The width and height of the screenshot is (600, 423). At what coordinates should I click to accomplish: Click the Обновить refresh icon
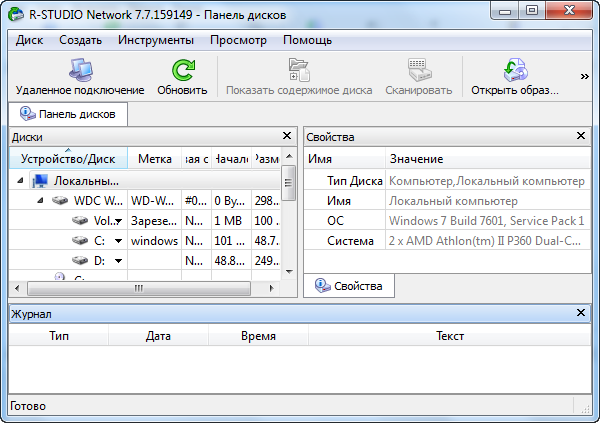coord(183,70)
